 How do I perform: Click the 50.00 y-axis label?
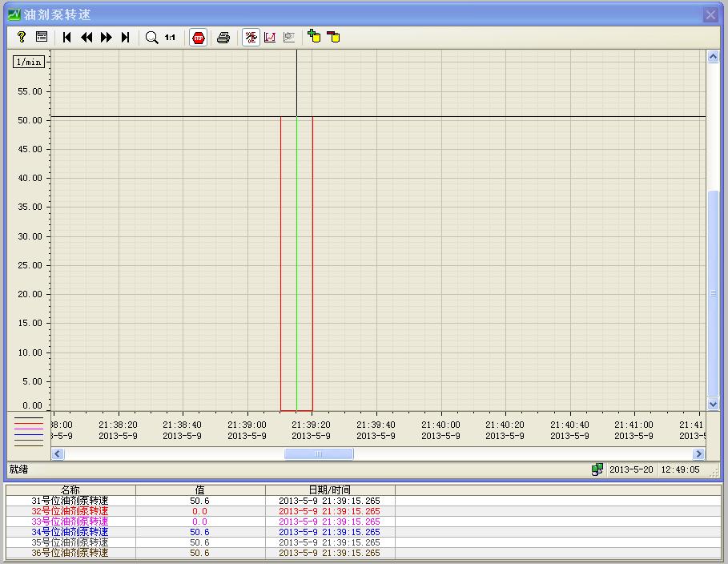click(30, 120)
